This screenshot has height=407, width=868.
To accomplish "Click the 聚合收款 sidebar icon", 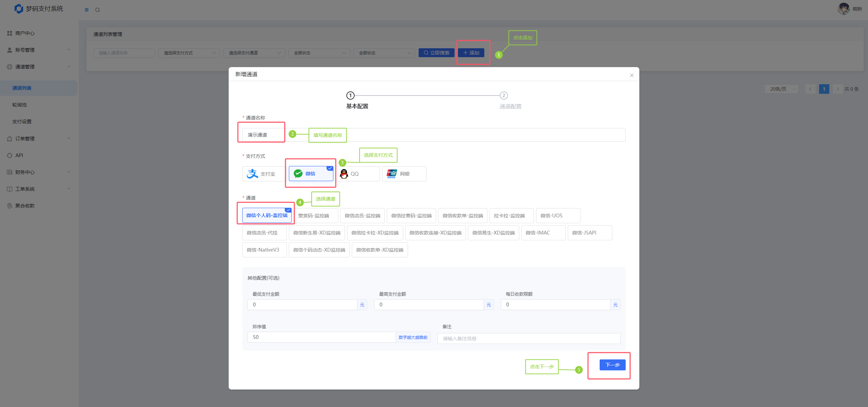I will (x=10, y=206).
